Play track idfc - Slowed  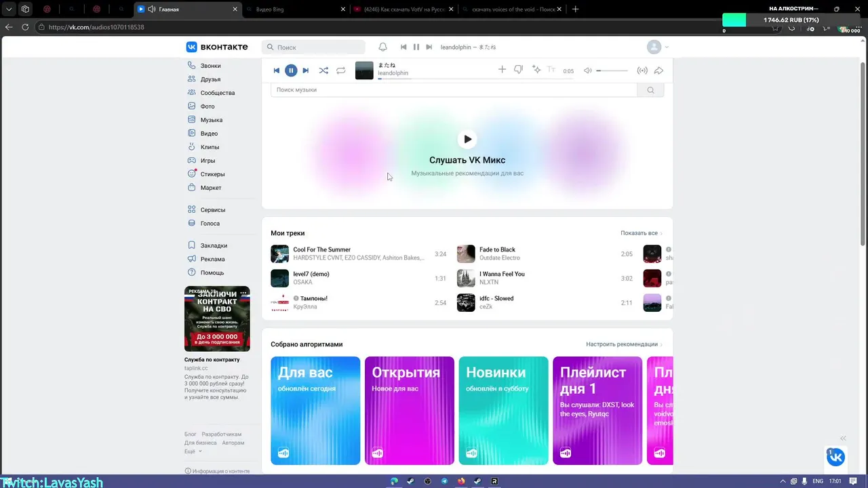(545, 302)
